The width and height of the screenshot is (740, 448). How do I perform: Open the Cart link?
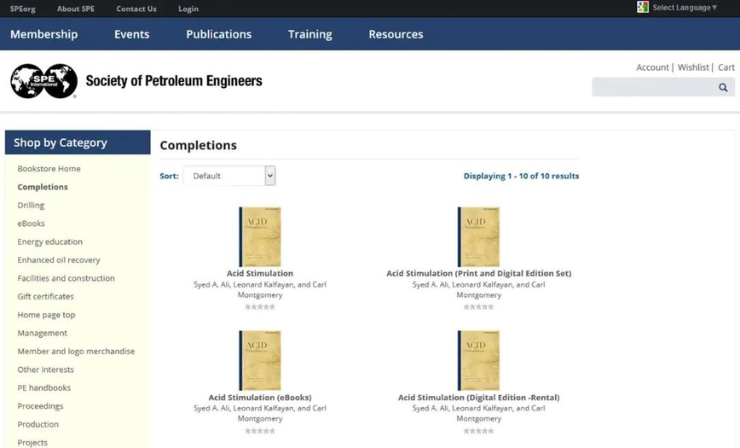pos(726,68)
